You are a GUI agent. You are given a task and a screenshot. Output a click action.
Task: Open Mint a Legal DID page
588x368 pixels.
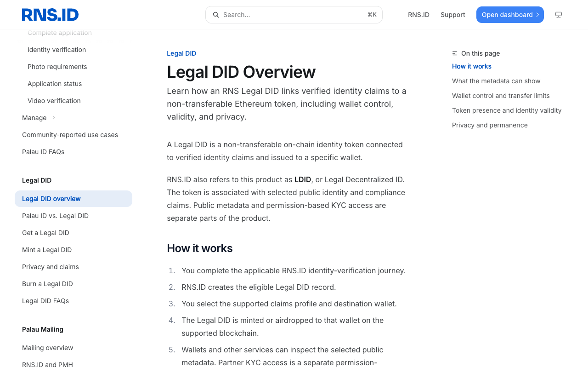point(47,250)
